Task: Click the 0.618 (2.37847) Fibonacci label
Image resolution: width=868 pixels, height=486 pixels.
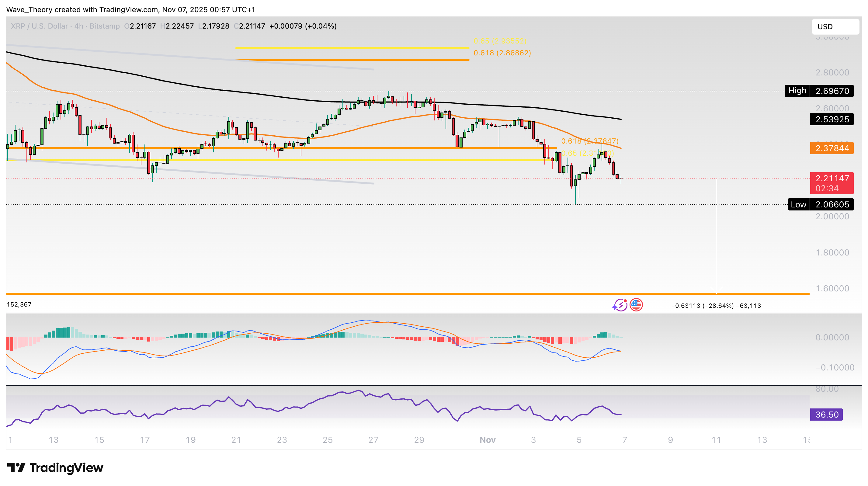Action: tap(589, 141)
